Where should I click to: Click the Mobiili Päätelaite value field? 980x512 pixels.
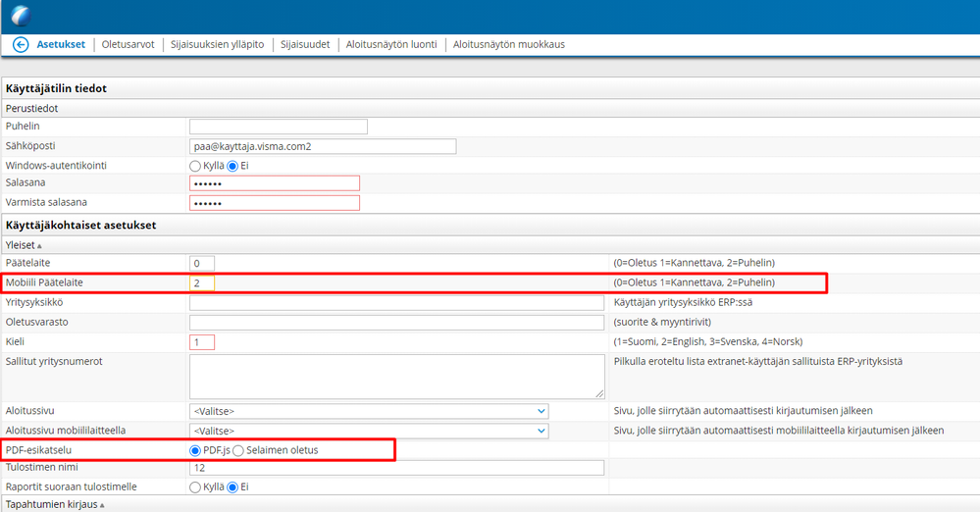pyautogui.click(x=202, y=283)
